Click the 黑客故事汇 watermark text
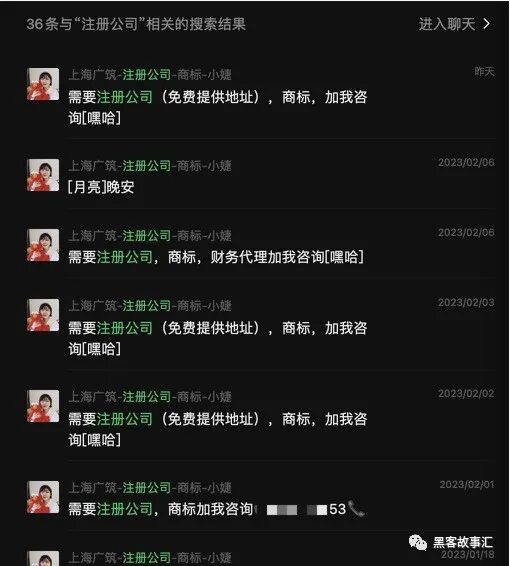 pos(462,542)
